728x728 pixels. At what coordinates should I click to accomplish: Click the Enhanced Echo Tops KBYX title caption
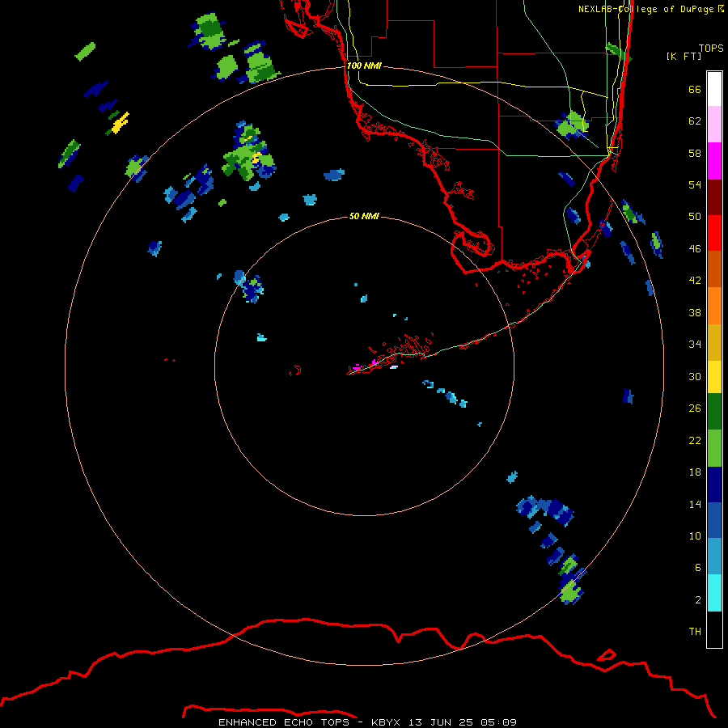coord(367,722)
